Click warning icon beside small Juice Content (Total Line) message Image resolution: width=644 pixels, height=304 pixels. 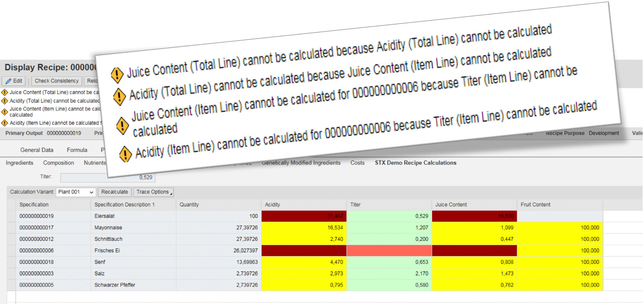point(5,92)
